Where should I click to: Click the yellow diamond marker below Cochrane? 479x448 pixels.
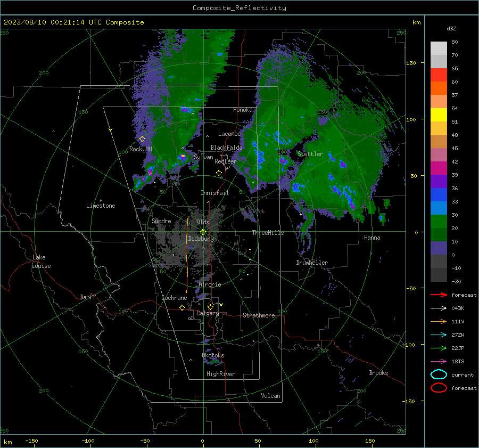coord(183,307)
